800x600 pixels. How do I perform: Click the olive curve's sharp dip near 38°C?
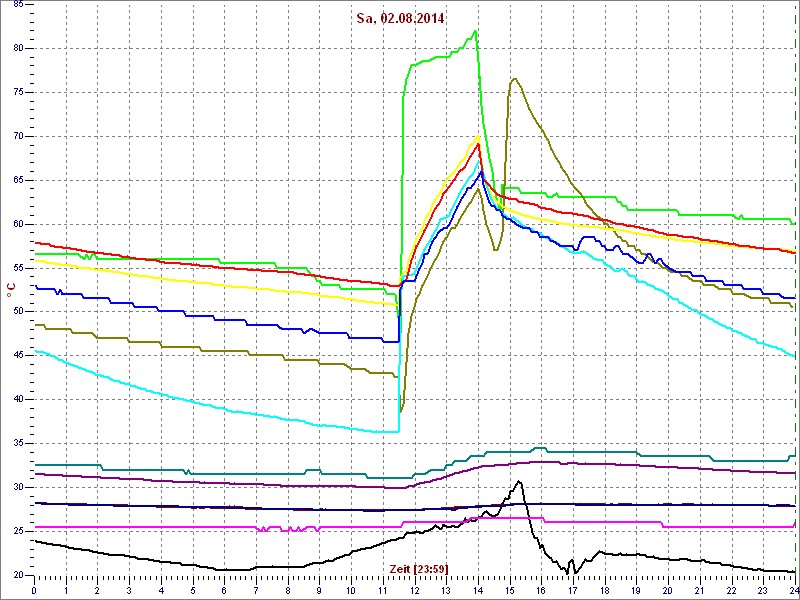click(x=401, y=411)
